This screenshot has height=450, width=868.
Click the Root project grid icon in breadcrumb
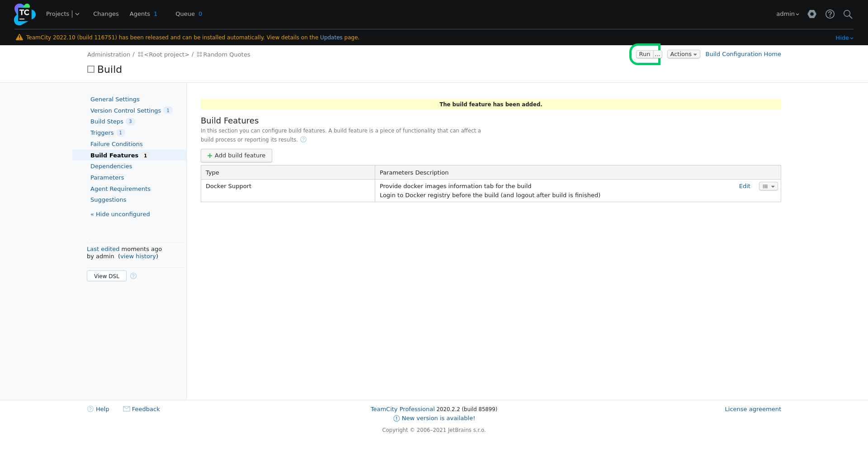pyautogui.click(x=141, y=54)
